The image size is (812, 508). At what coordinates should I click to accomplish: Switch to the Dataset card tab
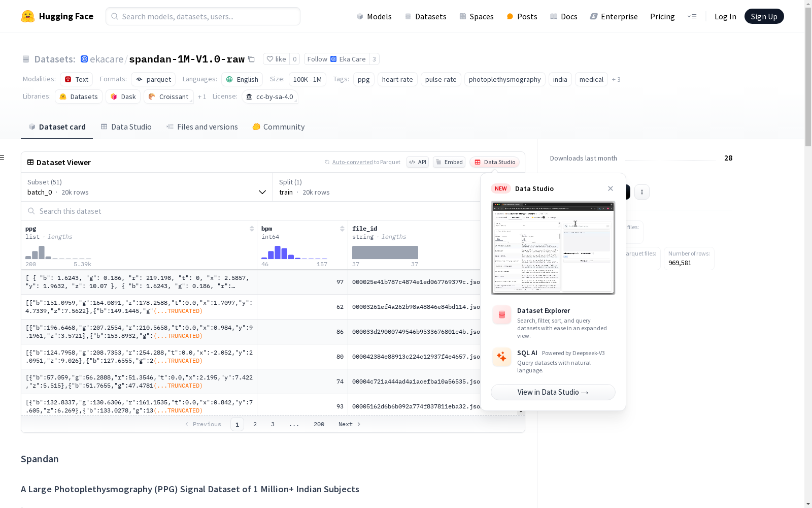click(x=57, y=127)
